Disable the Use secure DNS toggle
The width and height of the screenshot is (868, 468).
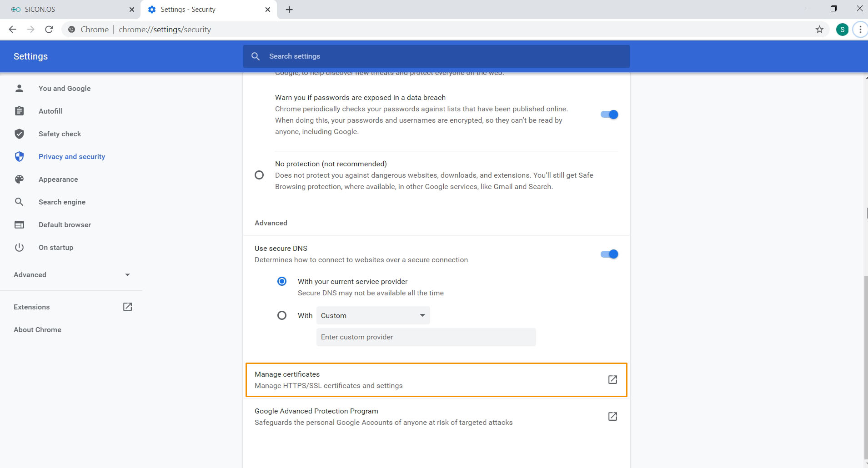[609, 254]
